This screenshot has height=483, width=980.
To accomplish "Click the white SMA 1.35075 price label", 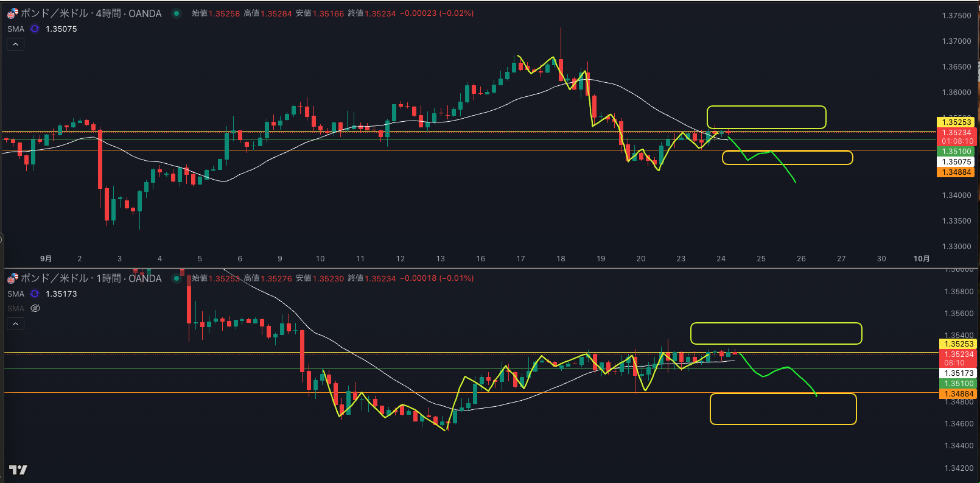I will coord(956,162).
